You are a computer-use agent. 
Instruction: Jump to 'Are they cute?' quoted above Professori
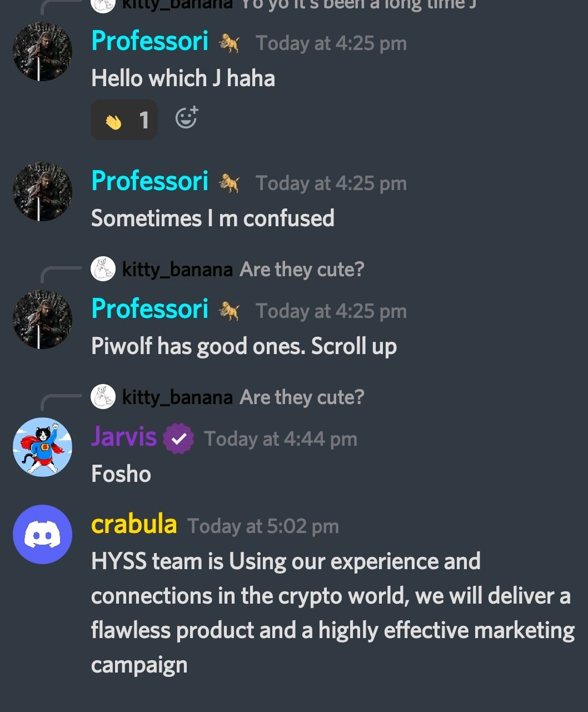click(x=302, y=270)
